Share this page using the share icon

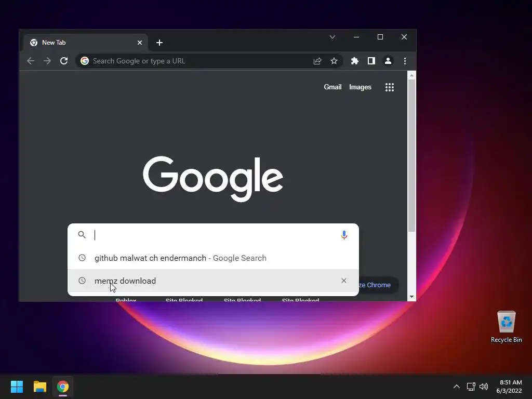pyautogui.click(x=317, y=61)
